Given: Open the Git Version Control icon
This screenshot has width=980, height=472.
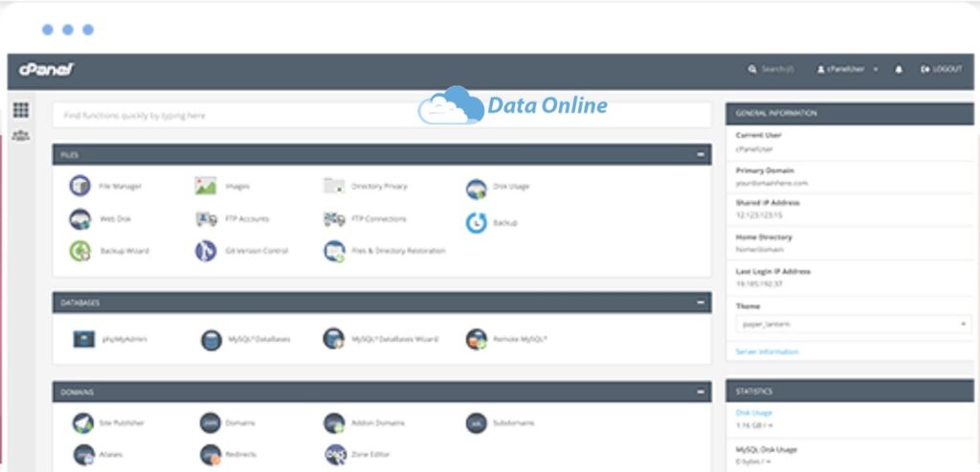Looking at the screenshot, I should pos(206,251).
